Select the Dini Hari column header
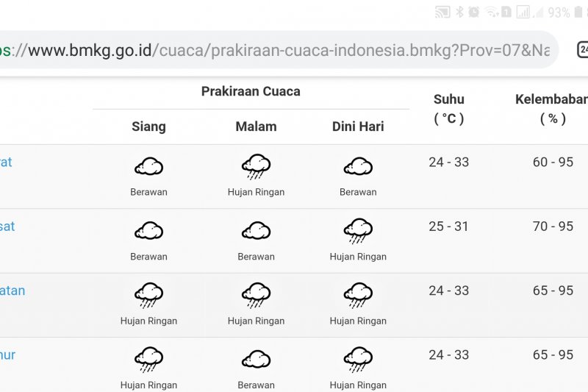The image size is (588, 392). [x=358, y=126]
